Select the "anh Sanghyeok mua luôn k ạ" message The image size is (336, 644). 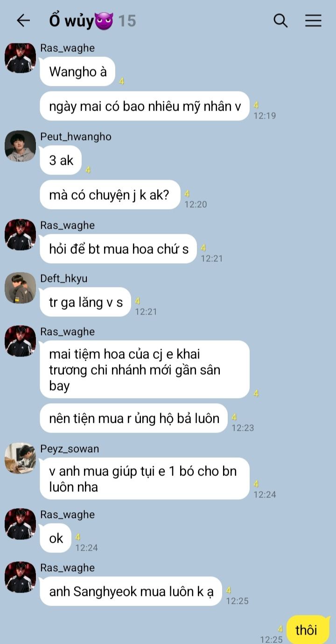click(131, 591)
